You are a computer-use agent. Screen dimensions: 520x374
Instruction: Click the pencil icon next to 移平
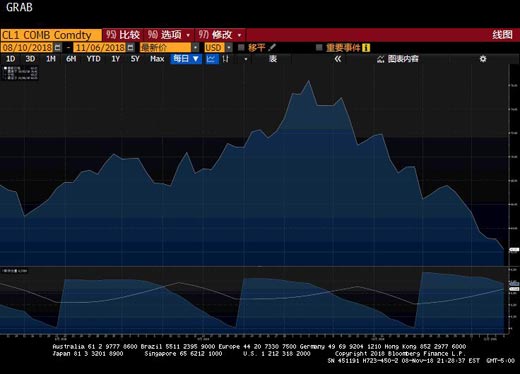pyautogui.click(x=272, y=48)
